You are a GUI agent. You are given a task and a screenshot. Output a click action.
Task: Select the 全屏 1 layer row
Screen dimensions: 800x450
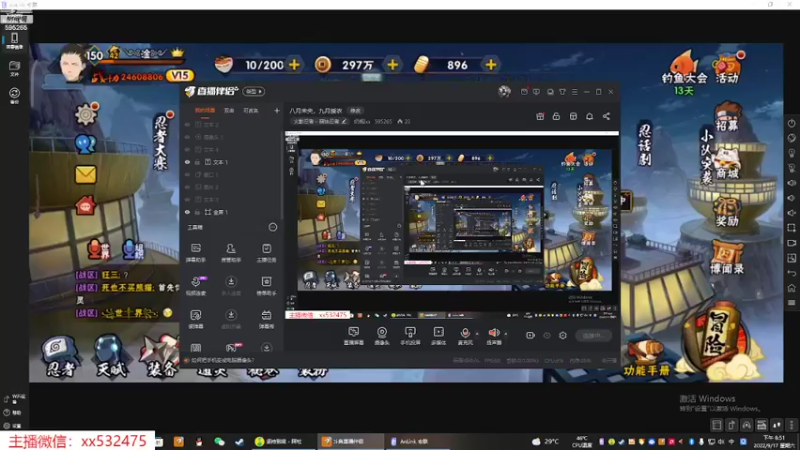point(232,212)
